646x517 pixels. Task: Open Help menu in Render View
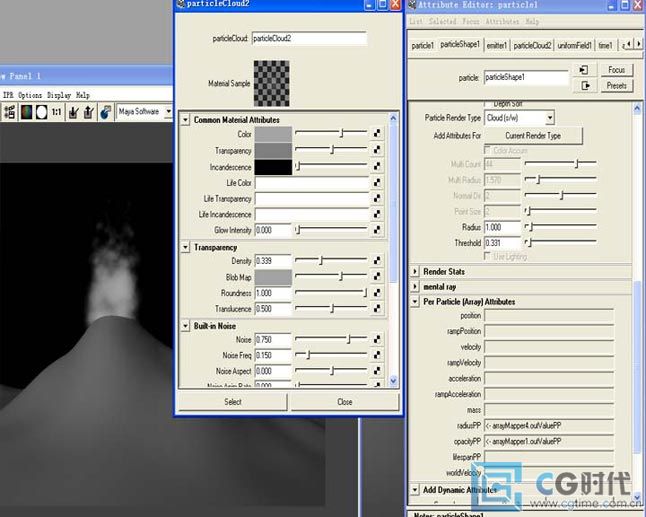click(82, 95)
